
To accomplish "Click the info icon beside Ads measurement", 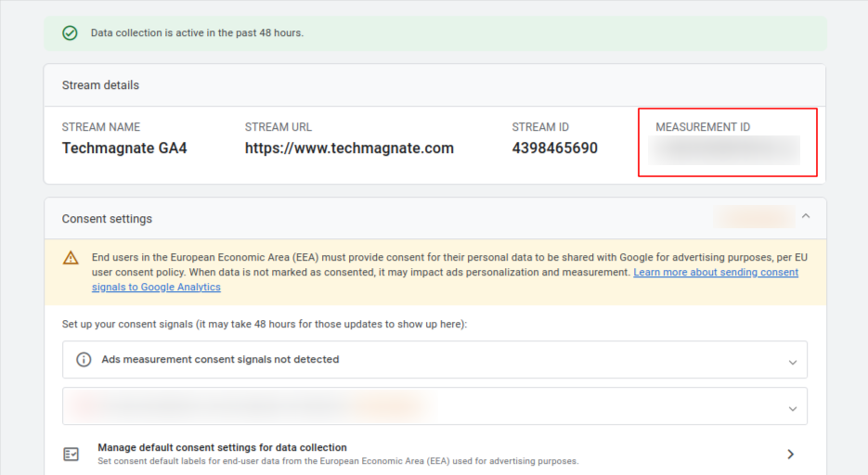I will [84, 360].
